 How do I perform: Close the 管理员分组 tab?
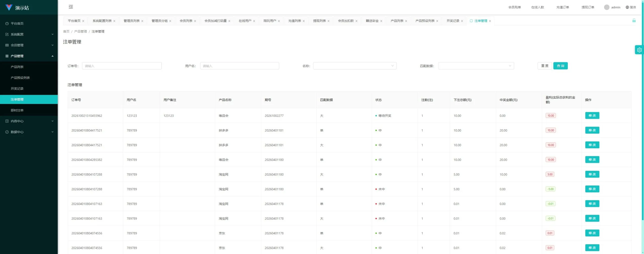coord(170,21)
